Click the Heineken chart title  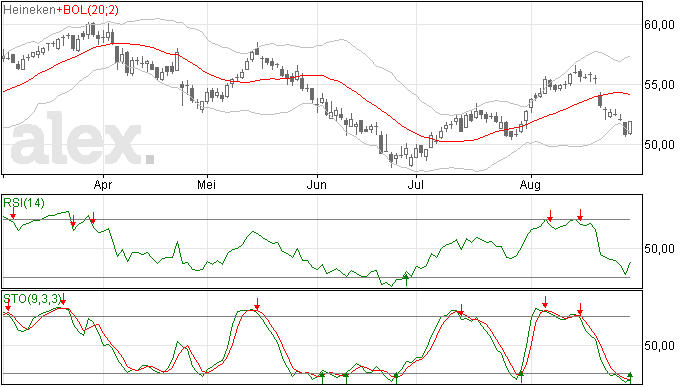click(x=29, y=10)
